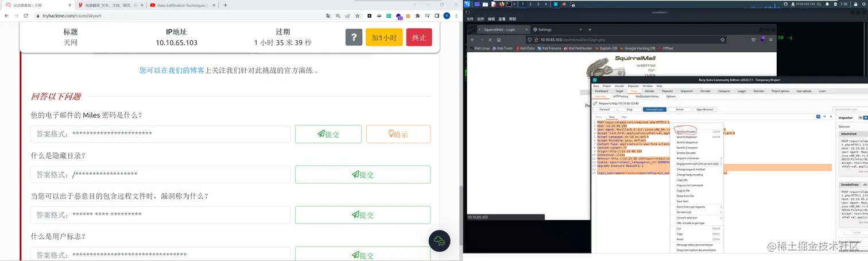
Task: Stop loading the page in Firefox
Action: click(490, 40)
